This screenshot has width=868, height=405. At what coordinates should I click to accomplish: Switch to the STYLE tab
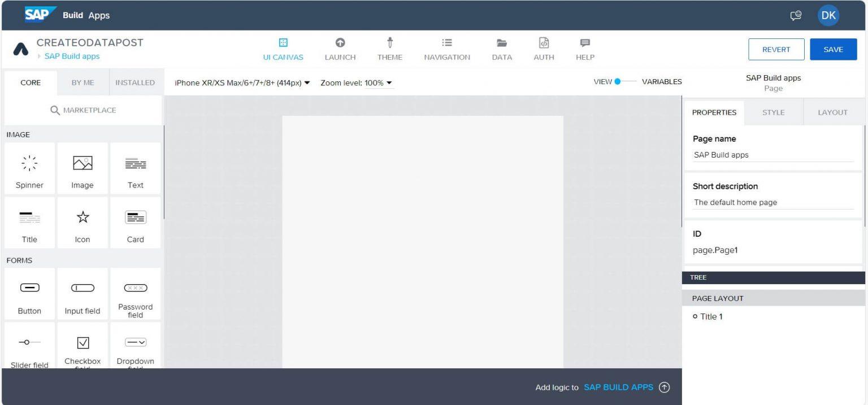(772, 112)
